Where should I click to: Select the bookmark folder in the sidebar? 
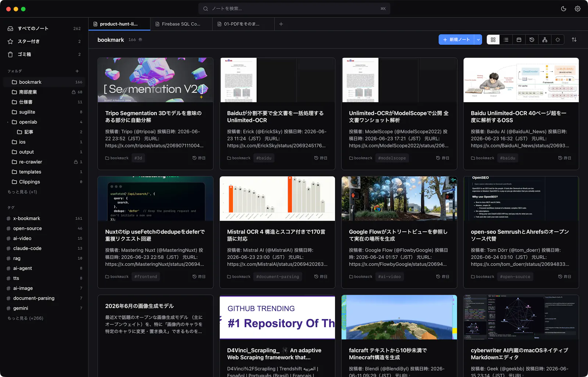44,82
